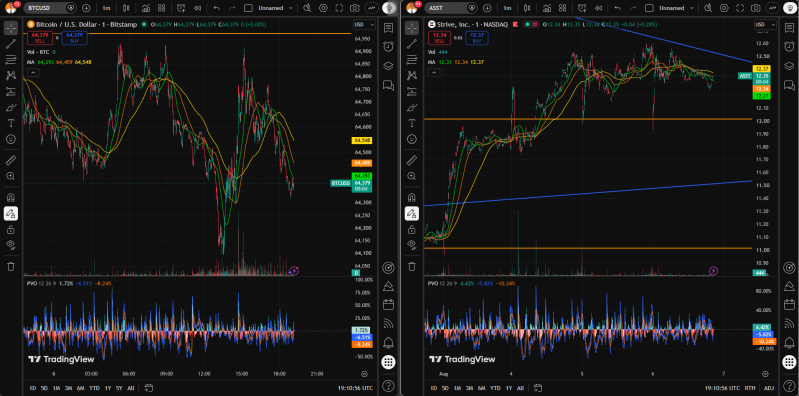
Task: Enter fullscreen mode in BTCUSD window
Action: [x=339, y=8]
